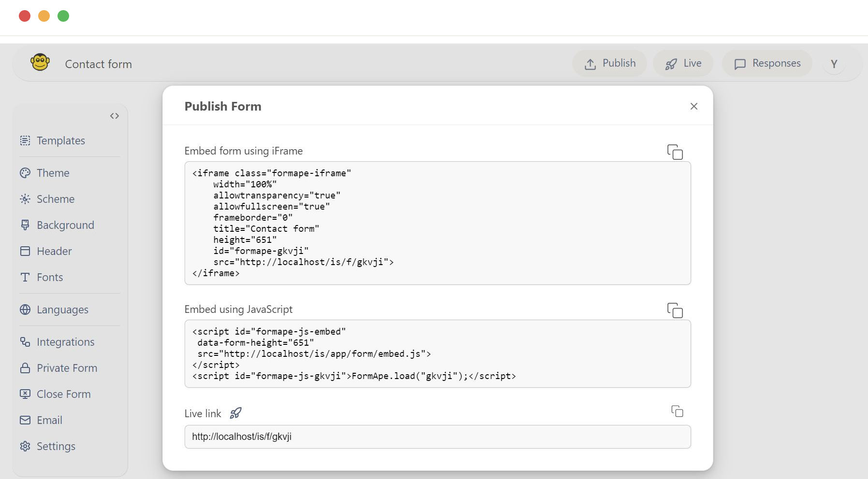Click the Settings gear icon
868x479 pixels.
point(25,446)
